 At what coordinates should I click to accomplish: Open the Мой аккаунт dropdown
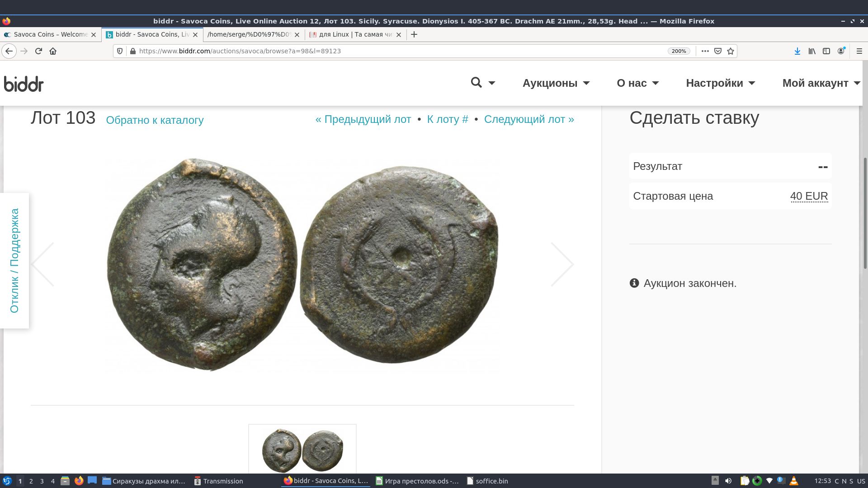tap(821, 83)
